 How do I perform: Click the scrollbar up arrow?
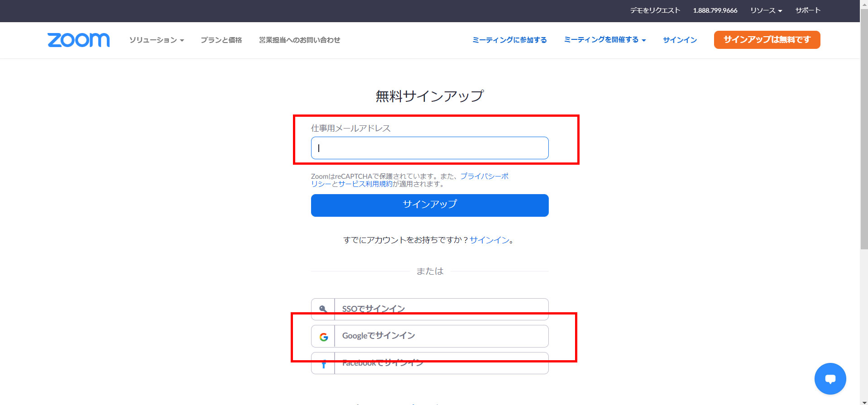[864, 4]
